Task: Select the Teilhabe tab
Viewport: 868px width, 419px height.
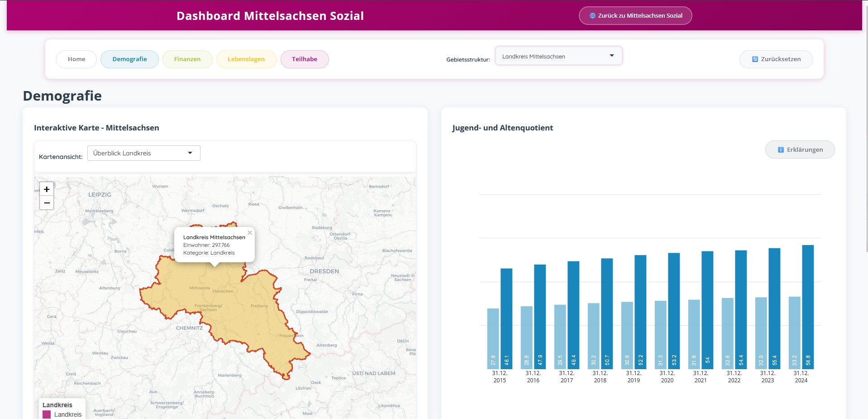Action: (305, 59)
